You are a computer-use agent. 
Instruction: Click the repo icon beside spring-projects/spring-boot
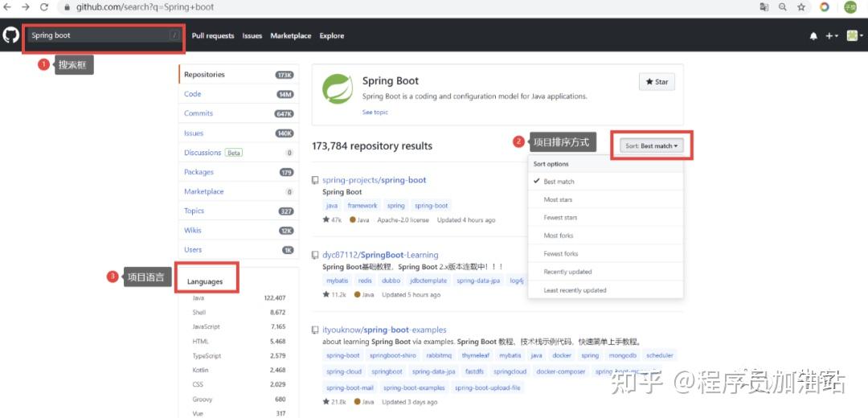pos(315,181)
